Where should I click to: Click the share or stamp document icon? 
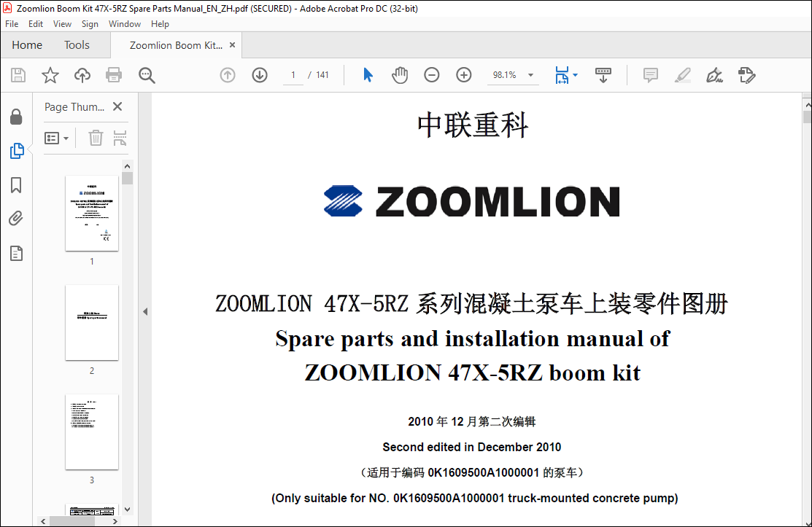click(x=747, y=75)
